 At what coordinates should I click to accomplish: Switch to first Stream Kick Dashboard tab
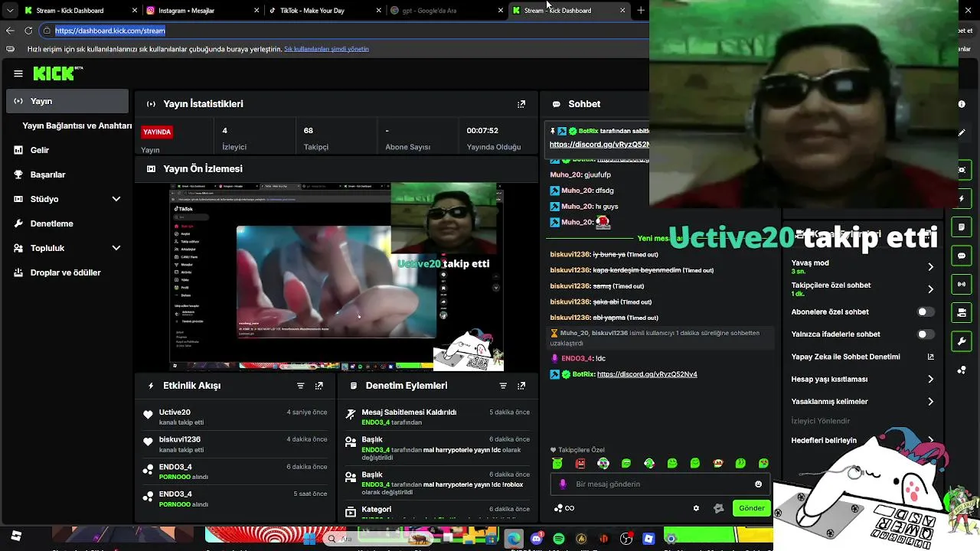[80, 11]
